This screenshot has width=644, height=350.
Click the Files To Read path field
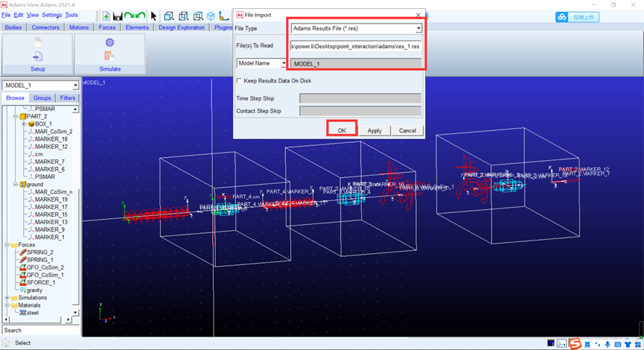pos(355,46)
